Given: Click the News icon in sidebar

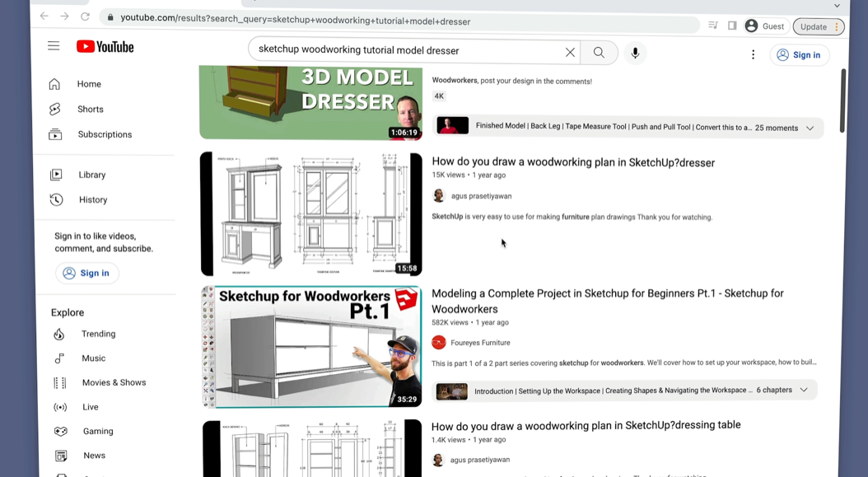Looking at the screenshot, I should 61,456.
